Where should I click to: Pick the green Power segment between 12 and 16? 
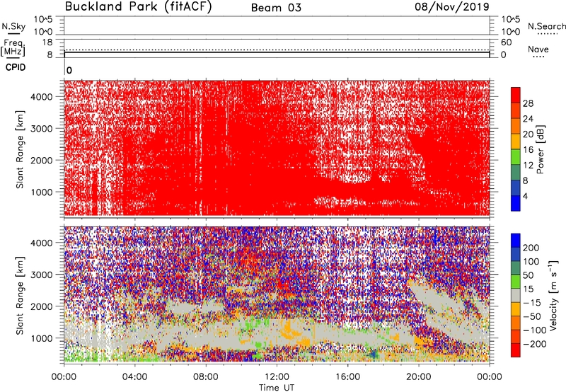coord(516,157)
